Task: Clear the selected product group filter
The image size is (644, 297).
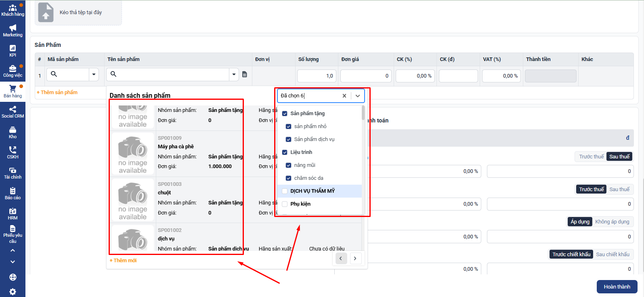Action: click(344, 96)
